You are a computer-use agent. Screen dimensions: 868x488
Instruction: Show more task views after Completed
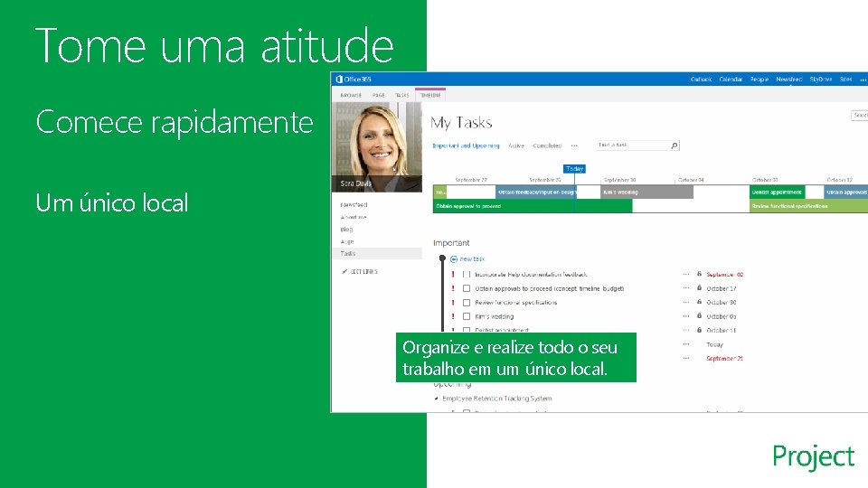[x=574, y=146]
